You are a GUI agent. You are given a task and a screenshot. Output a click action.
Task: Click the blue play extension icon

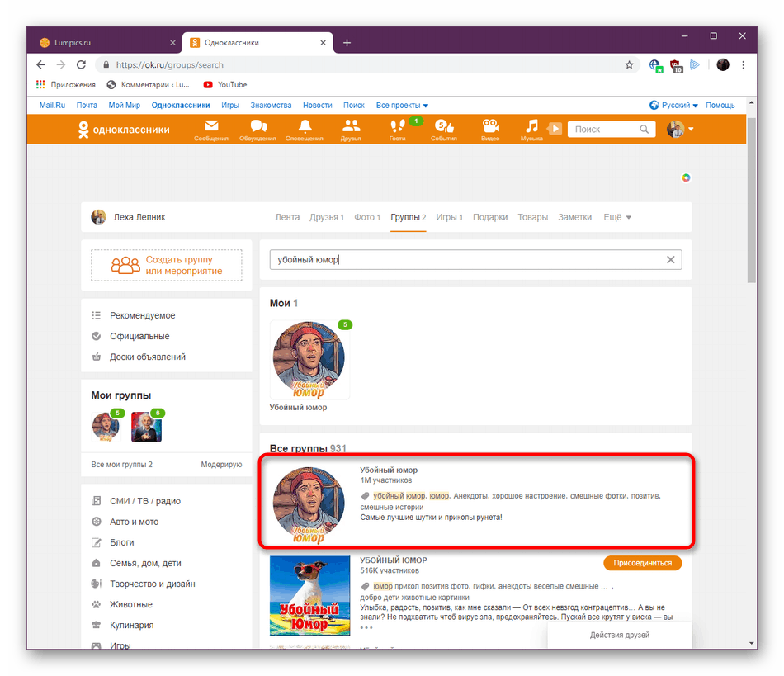pos(695,64)
